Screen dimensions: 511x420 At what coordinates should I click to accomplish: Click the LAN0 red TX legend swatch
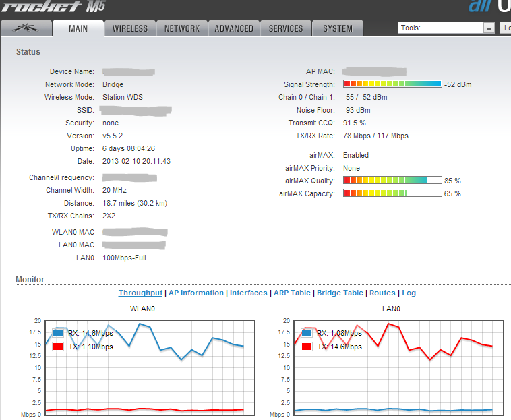tap(307, 347)
